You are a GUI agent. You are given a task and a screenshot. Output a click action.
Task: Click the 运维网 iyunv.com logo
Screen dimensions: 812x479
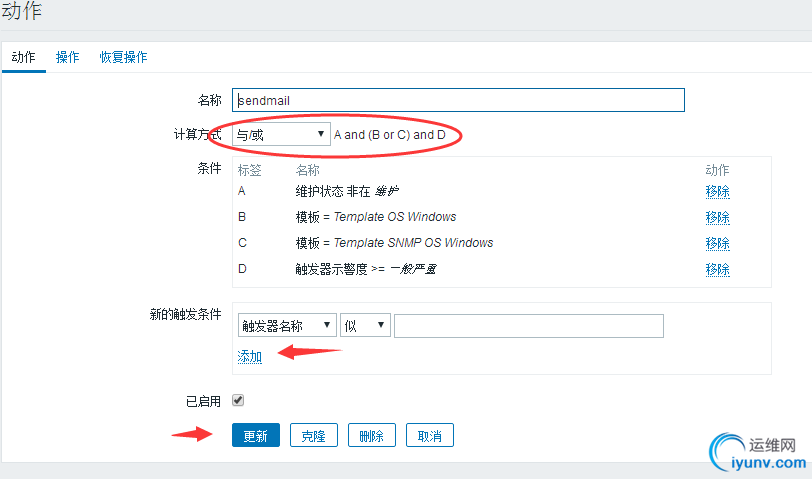[755, 453]
